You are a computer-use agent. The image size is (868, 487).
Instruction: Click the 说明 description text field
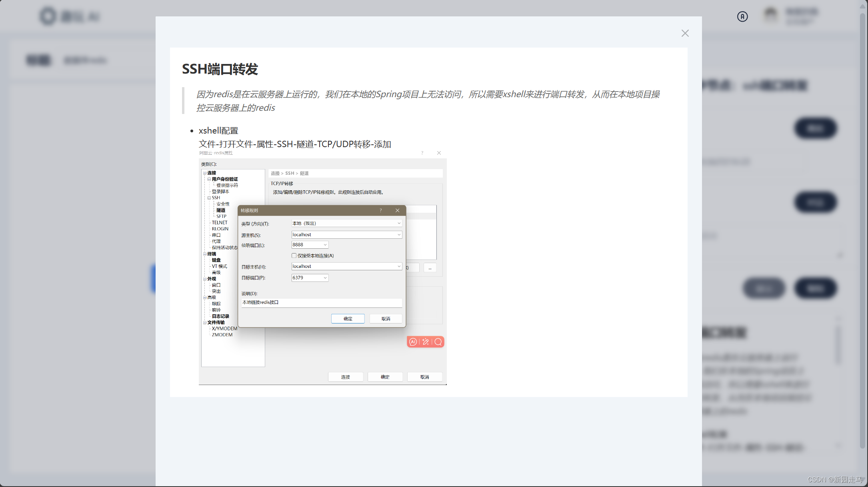coord(321,303)
